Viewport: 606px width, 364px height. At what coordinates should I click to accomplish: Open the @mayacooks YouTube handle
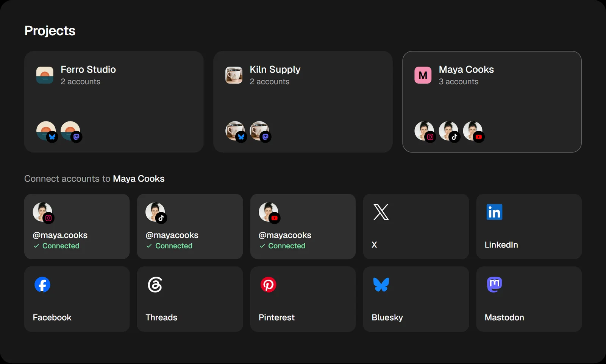click(285, 235)
